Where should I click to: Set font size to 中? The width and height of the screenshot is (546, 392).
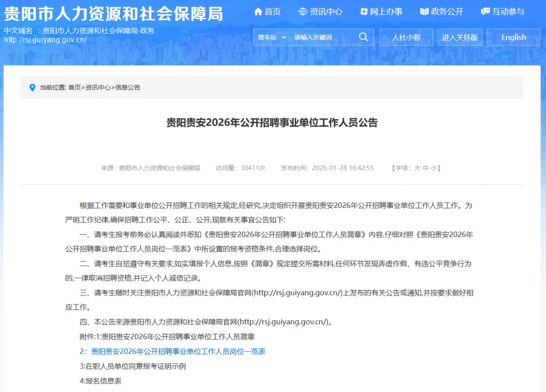(426, 168)
